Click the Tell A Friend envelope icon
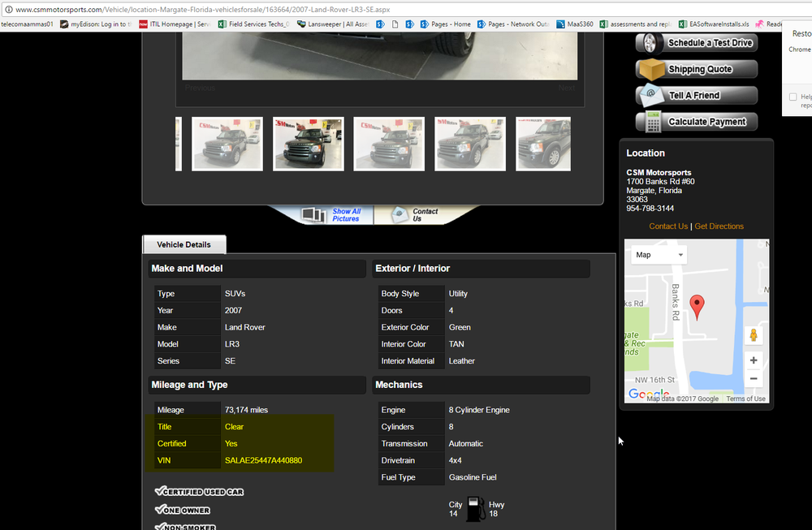The width and height of the screenshot is (812, 530). coord(651,96)
